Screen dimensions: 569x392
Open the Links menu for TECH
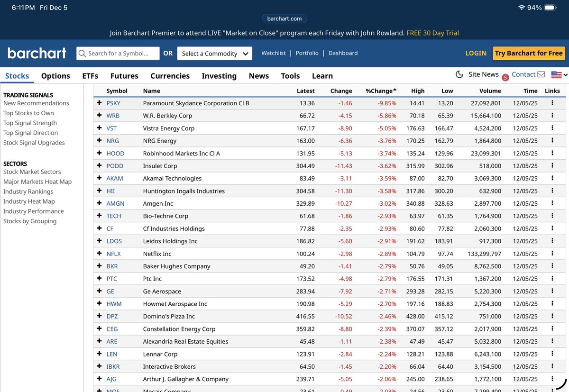552,216
